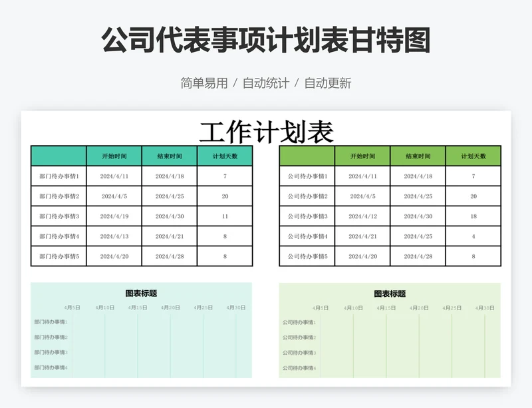Click the 自动更新 subtitle text

tap(328, 83)
